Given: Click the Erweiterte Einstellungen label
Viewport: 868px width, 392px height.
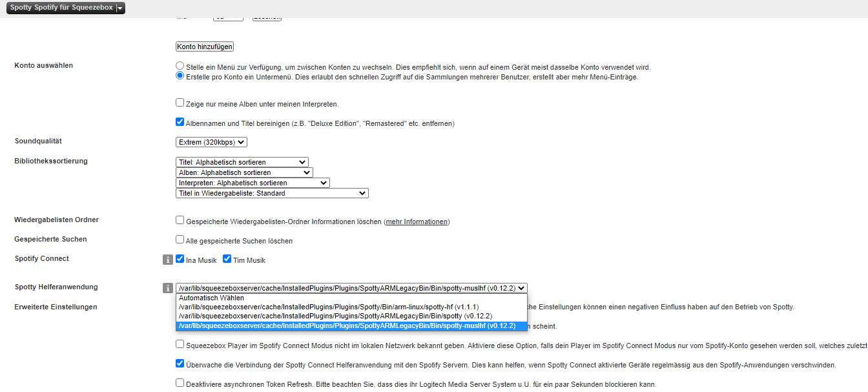Looking at the screenshot, I should click(x=56, y=307).
